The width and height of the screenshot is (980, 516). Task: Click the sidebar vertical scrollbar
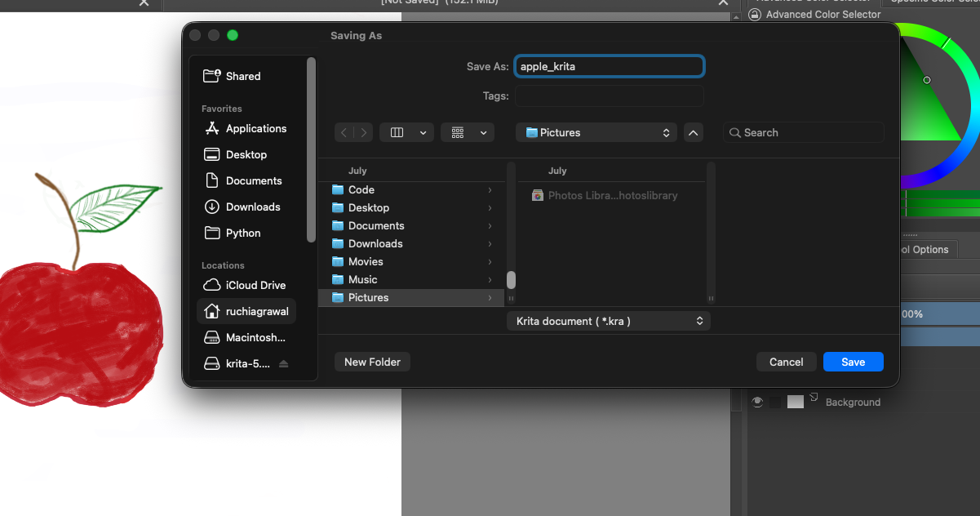(x=311, y=149)
